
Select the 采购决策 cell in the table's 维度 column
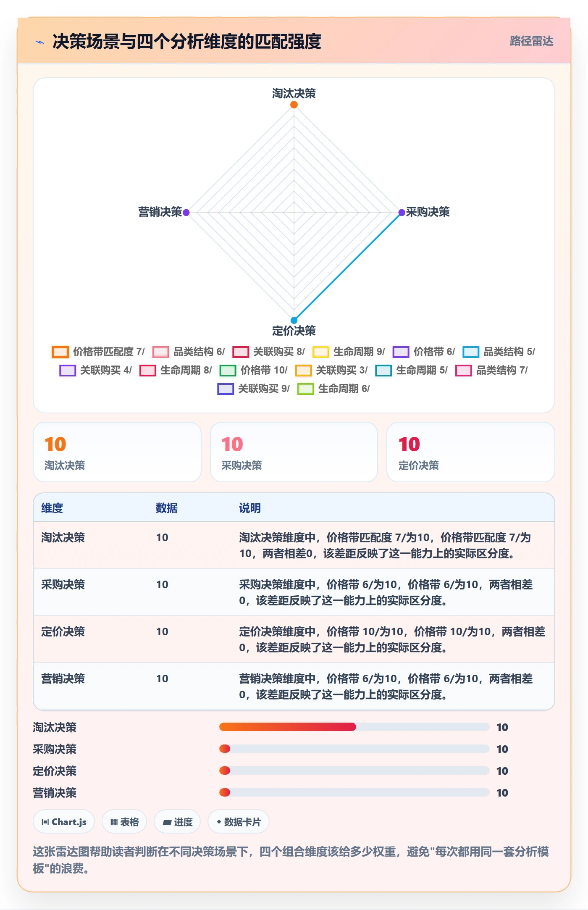click(63, 584)
